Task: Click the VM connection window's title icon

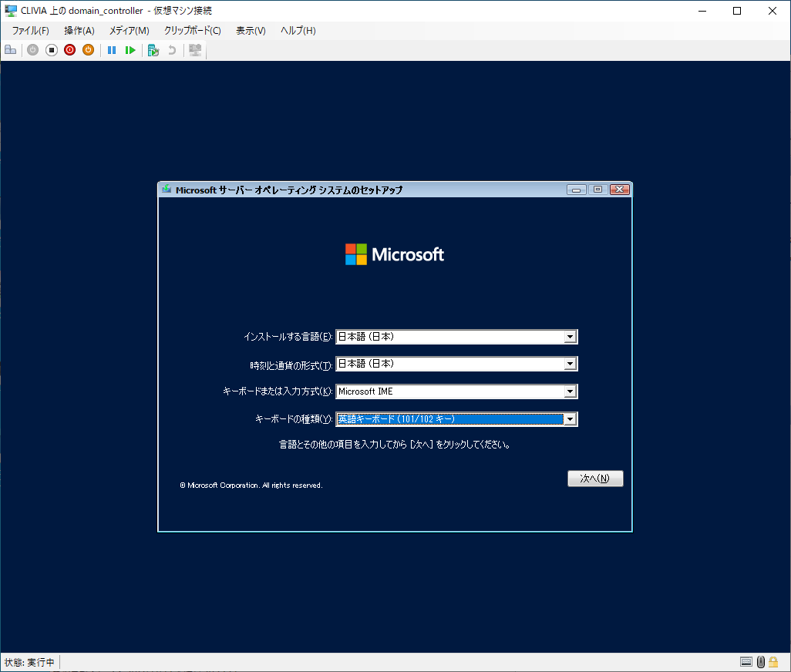Action: pos(11,11)
